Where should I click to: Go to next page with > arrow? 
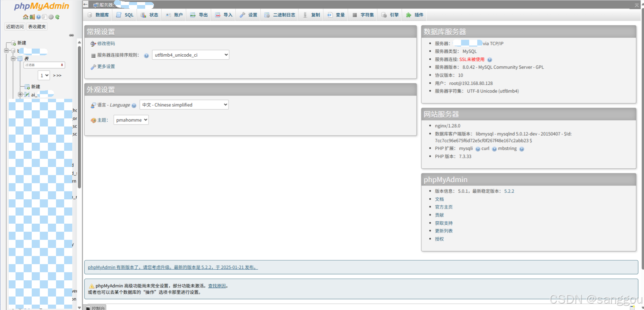point(54,76)
